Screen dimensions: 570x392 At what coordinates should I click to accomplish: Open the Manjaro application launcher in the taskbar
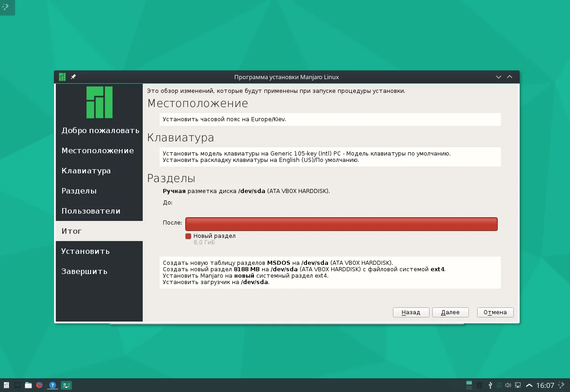click(x=6, y=385)
